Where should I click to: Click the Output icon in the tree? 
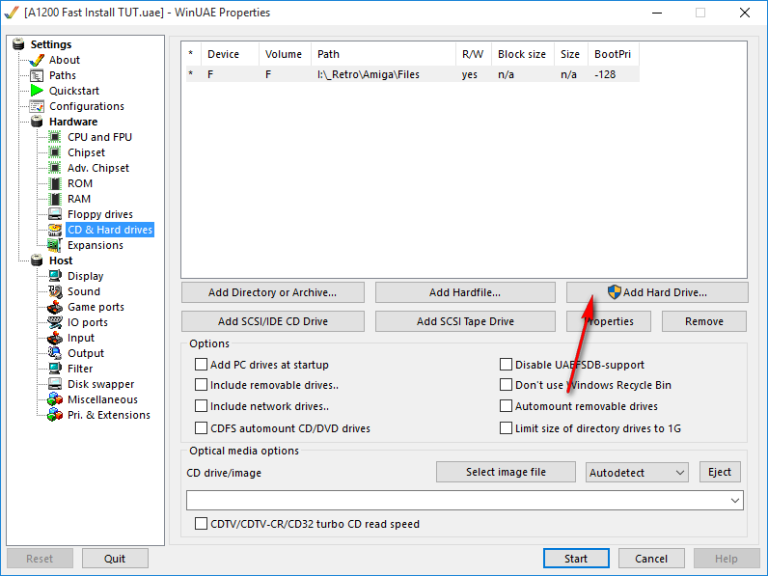55,353
